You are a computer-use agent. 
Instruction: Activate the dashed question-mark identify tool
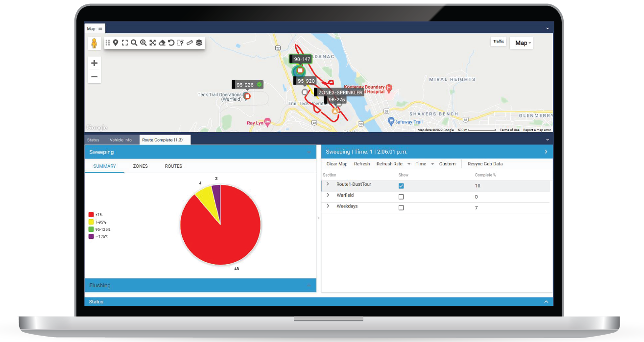180,43
